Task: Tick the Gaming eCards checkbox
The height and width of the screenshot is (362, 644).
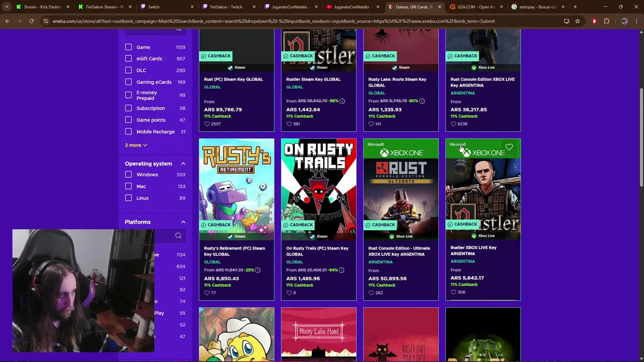Action: pyautogui.click(x=128, y=82)
